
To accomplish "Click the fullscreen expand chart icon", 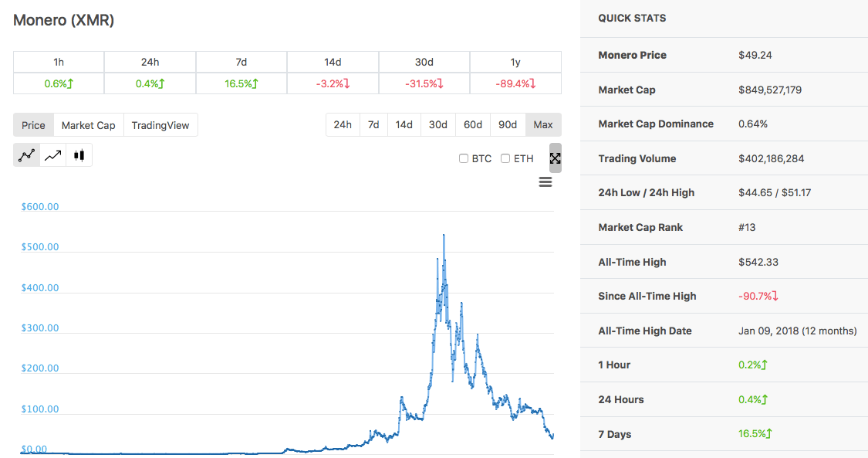I will pos(555,158).
